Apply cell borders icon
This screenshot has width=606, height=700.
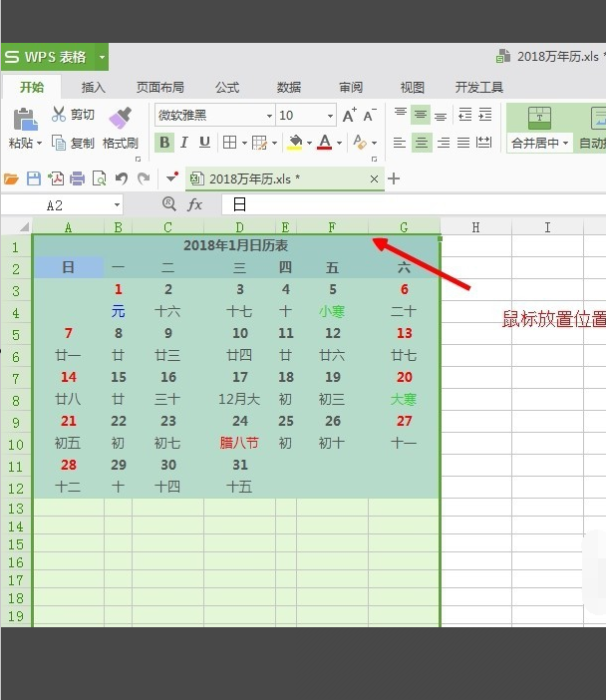[x=230, y=143]
